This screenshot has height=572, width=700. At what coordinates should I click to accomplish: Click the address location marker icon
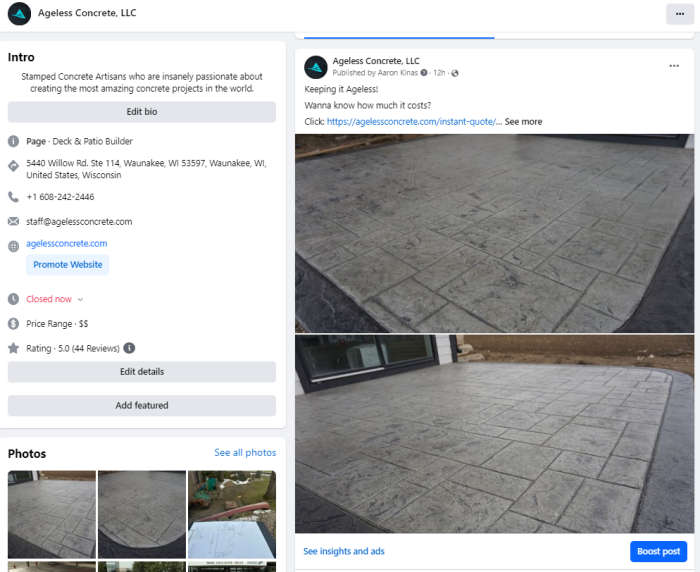[x=13, y=166]
